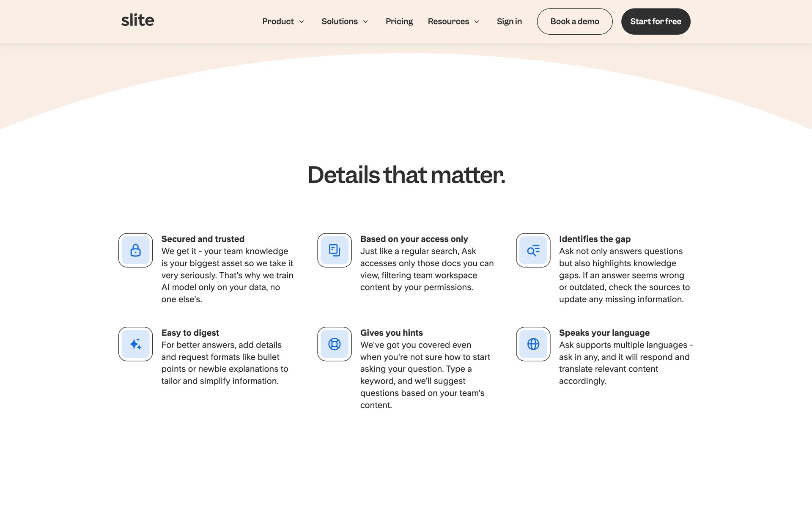Open the Product menu item

(278, 21)
